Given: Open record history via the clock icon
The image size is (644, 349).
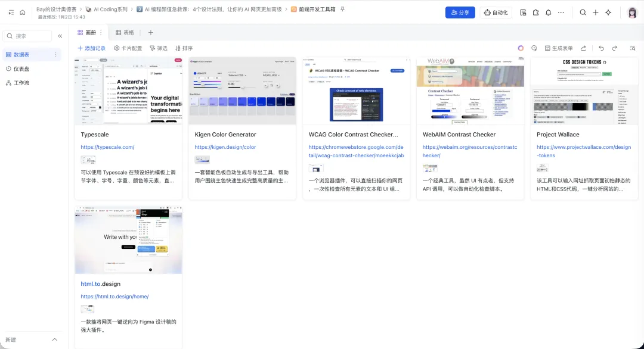Looking at the screenshot, I should [534, 48].
